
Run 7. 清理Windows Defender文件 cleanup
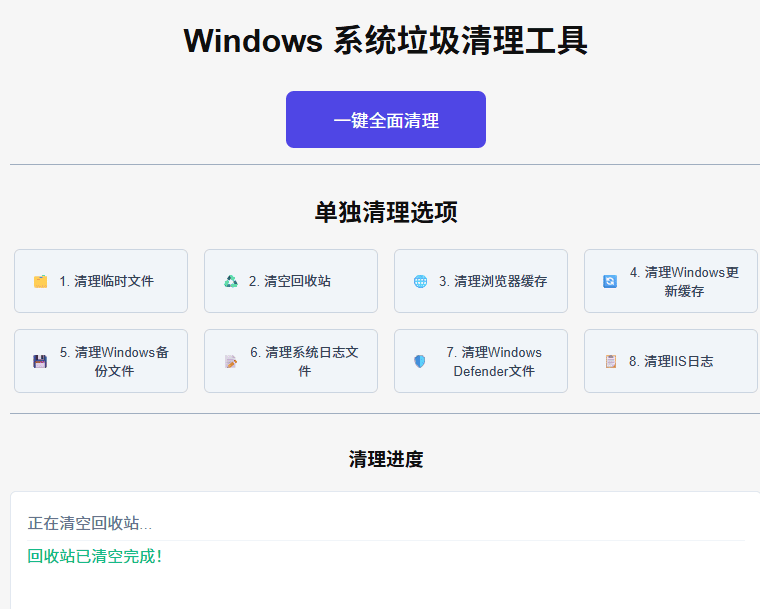[x=481, y=361]
